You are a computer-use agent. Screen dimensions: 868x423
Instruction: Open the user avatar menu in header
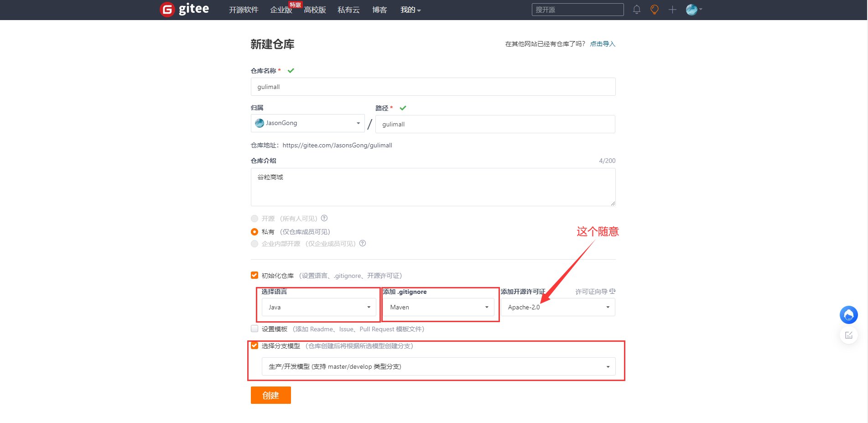[x=693, y=10]
